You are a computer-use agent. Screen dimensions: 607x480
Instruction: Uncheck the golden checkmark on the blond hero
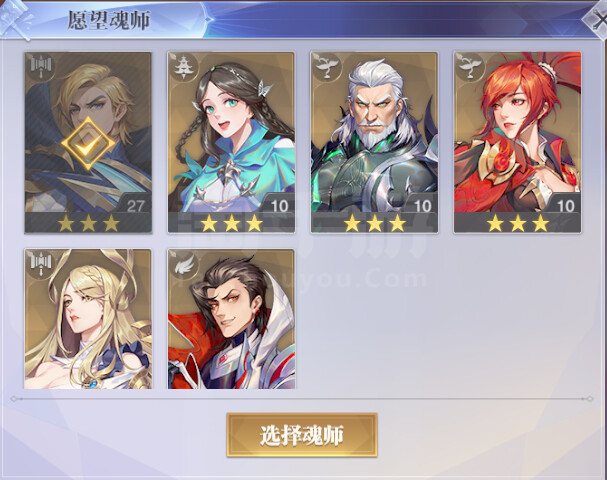click(x=88, y=144)
